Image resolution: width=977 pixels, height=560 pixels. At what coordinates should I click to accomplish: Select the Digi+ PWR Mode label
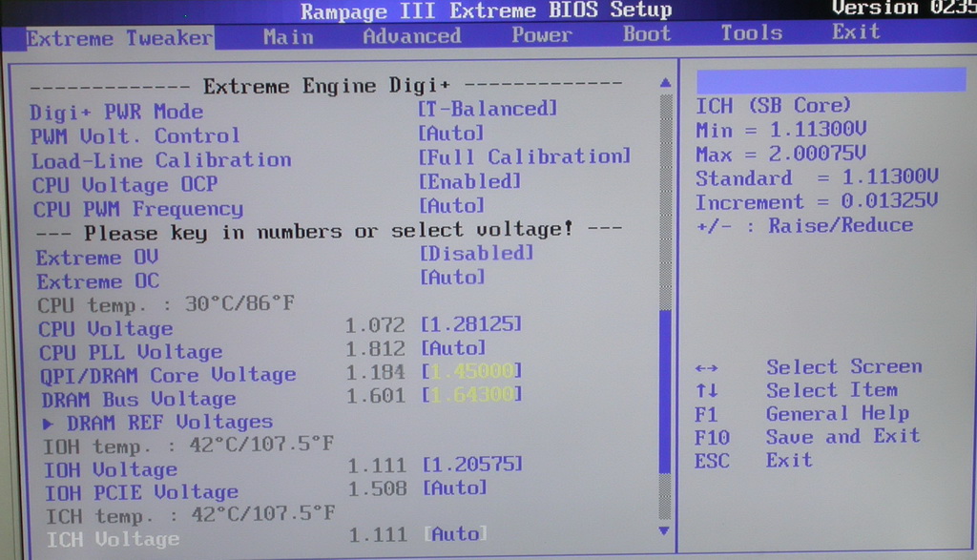click(x=116, y=113)
